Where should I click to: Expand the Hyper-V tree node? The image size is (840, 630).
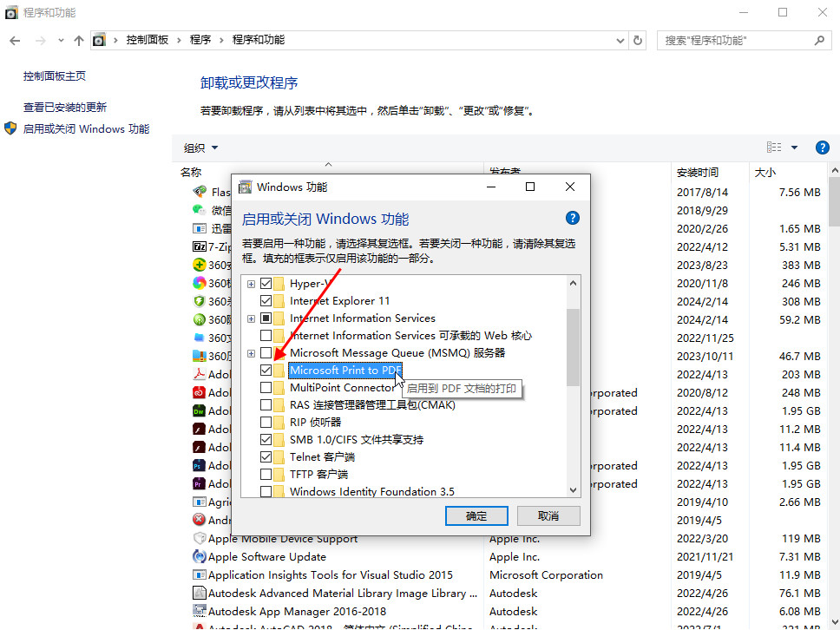click(251, 284)
